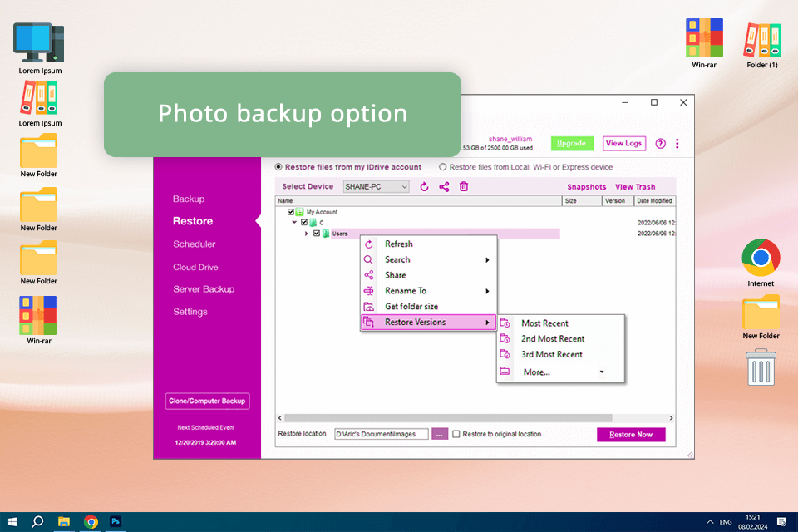The height and width of the screenshot is (532, 798).
Task: Select Restore files from Local, Wi-Fi or Express device
Action: (x=443, y=167)
